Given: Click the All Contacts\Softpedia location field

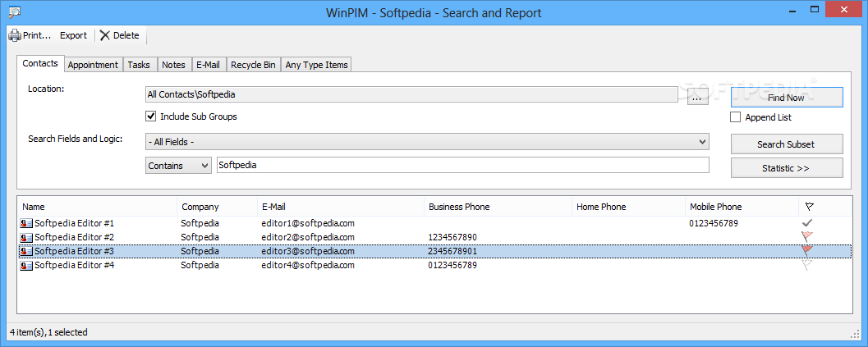Looking at the screenshot, I should [x=412, y=94].
